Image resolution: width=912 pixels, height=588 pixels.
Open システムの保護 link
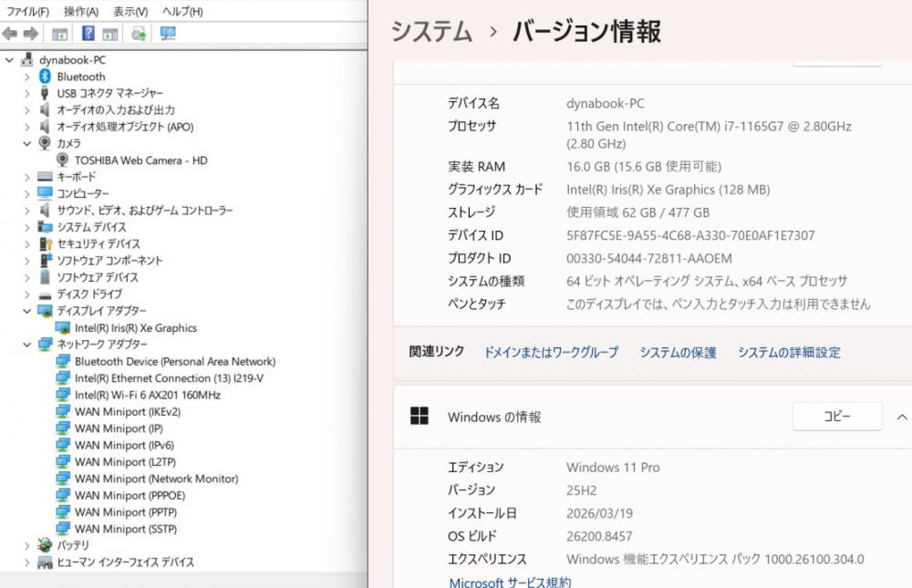(x=678, y=353)
